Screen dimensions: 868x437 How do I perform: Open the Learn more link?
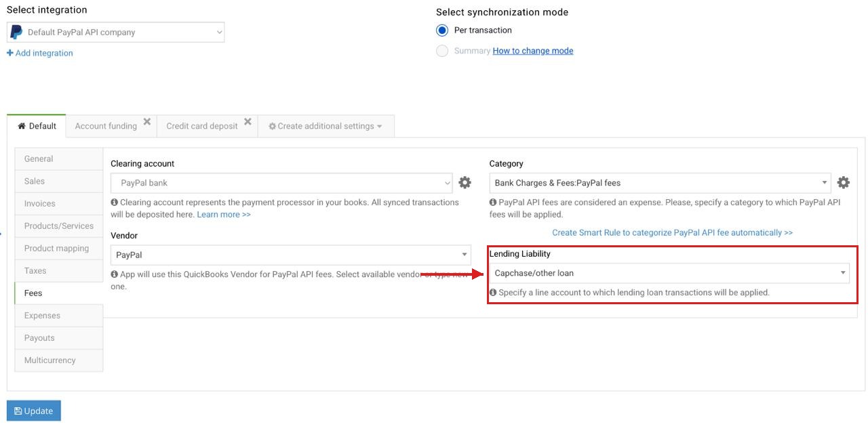click(224, 214)
